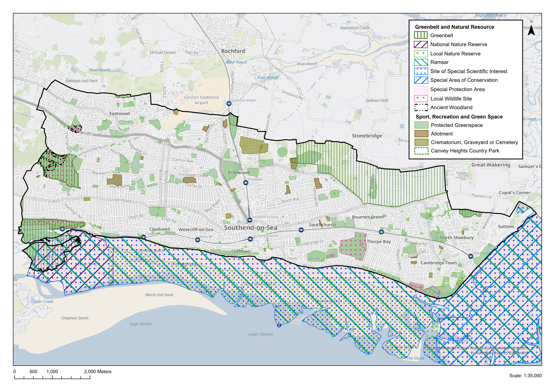Screen dimensions: 555x392
Task: Click the 'Greenbelt and Natural Resource' legend heading
Action: [x=454, y=27]
